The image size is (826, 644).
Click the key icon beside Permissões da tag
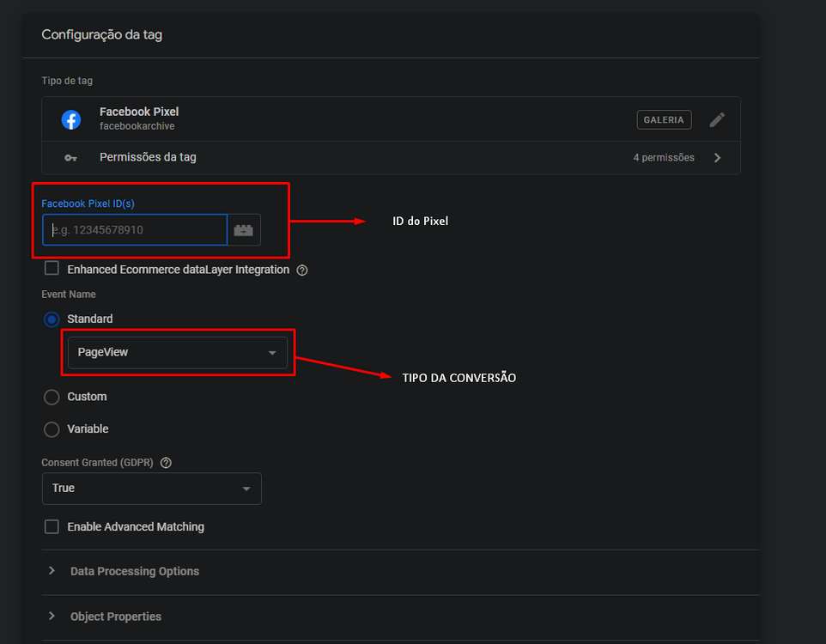[x=70, y=158]
